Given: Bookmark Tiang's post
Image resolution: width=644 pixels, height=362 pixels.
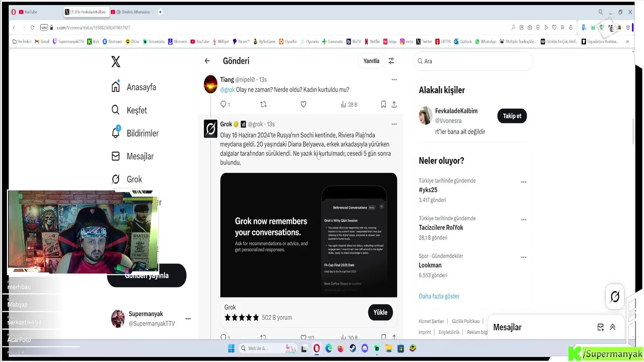Looking at the screenshot, I should pos(383,105).
